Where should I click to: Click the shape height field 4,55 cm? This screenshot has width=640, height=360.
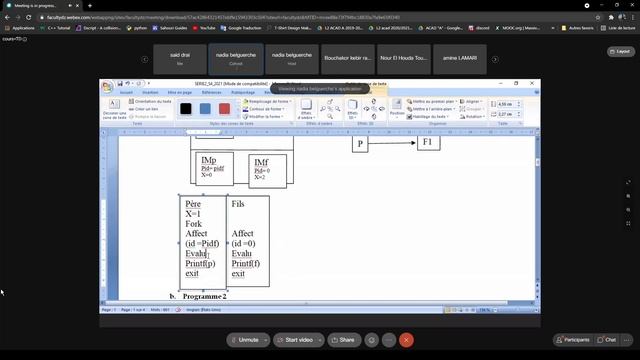[506, 104]
